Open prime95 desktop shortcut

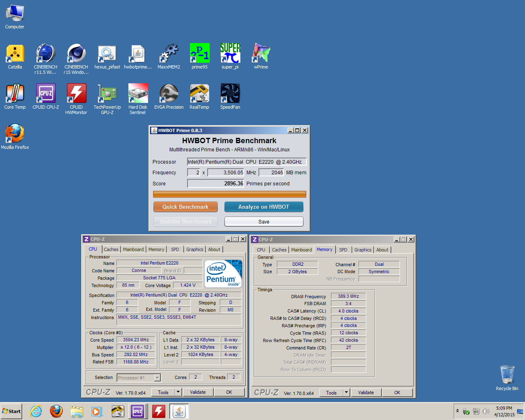[199, 57]
